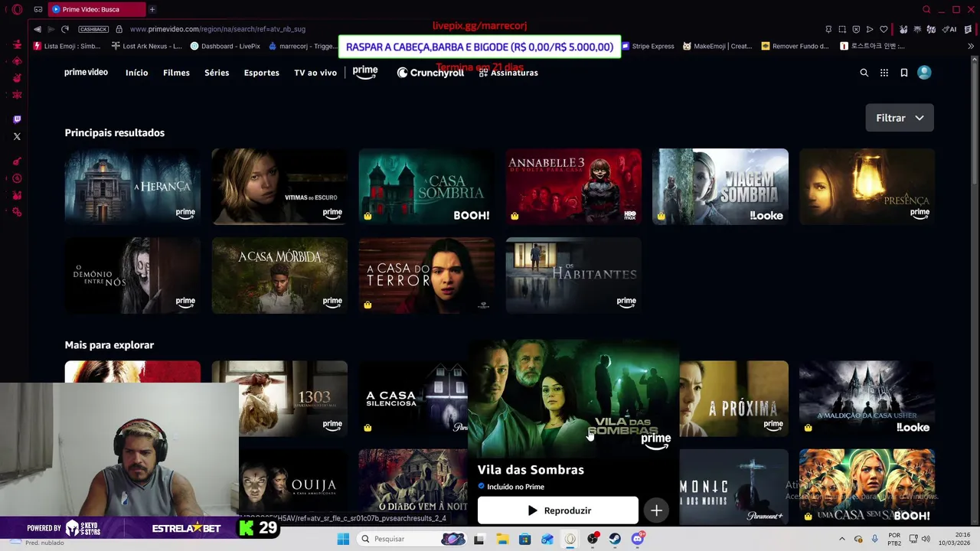Open TV ao vivo section
The width and height of the screenshot is (980, 551).
pos(315,73)
